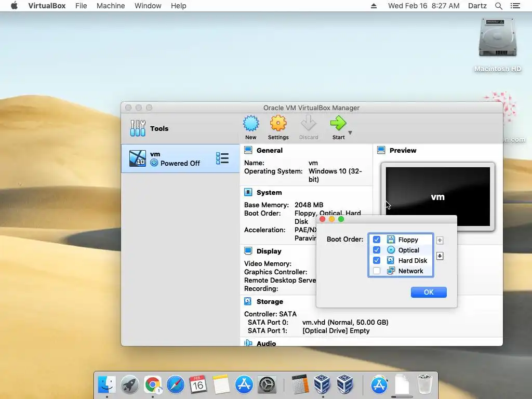Open the Apple menu
This screenshot has height=399, width=532.
click(x=14, y=6)
